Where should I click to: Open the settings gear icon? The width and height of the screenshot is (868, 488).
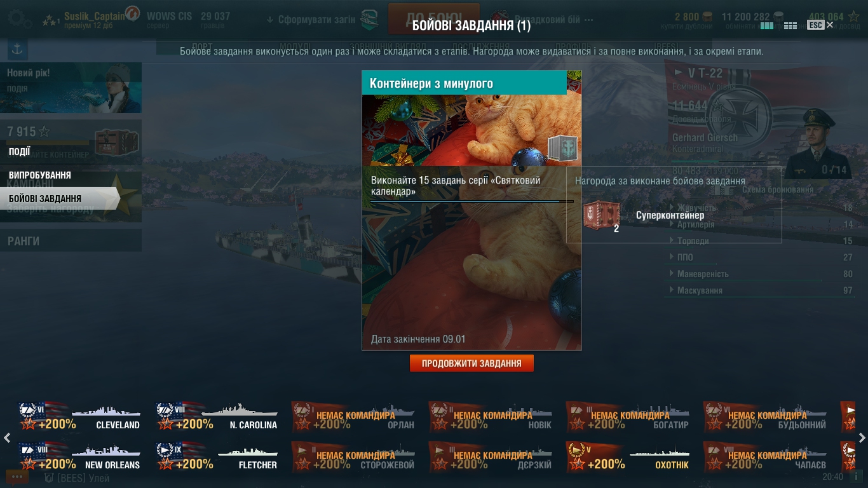point(20,18)
